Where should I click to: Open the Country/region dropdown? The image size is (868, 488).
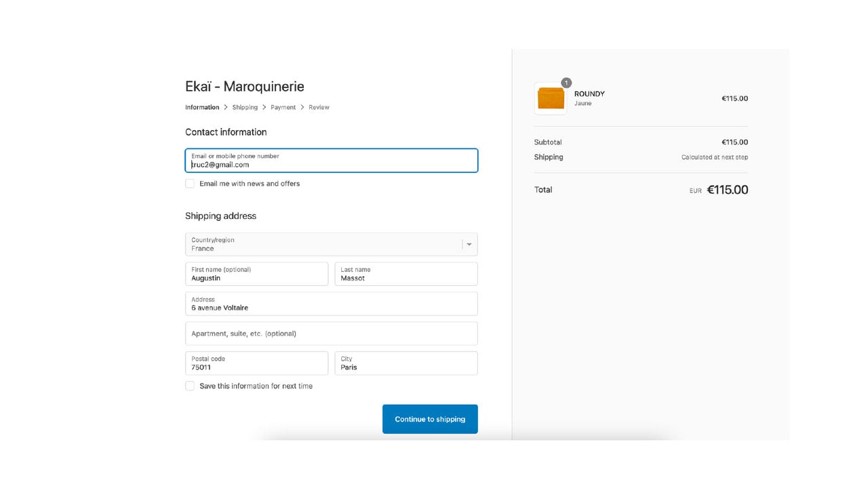click(332, 244)
